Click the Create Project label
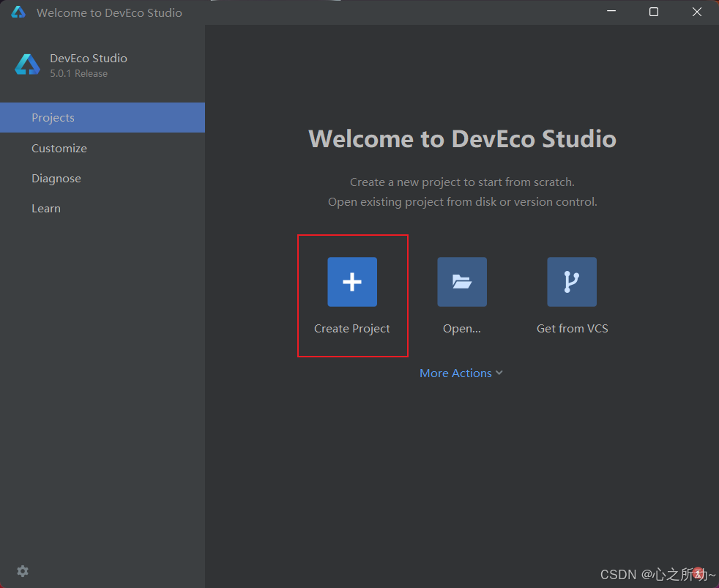 pyautogui.click(x=352, y=328)
